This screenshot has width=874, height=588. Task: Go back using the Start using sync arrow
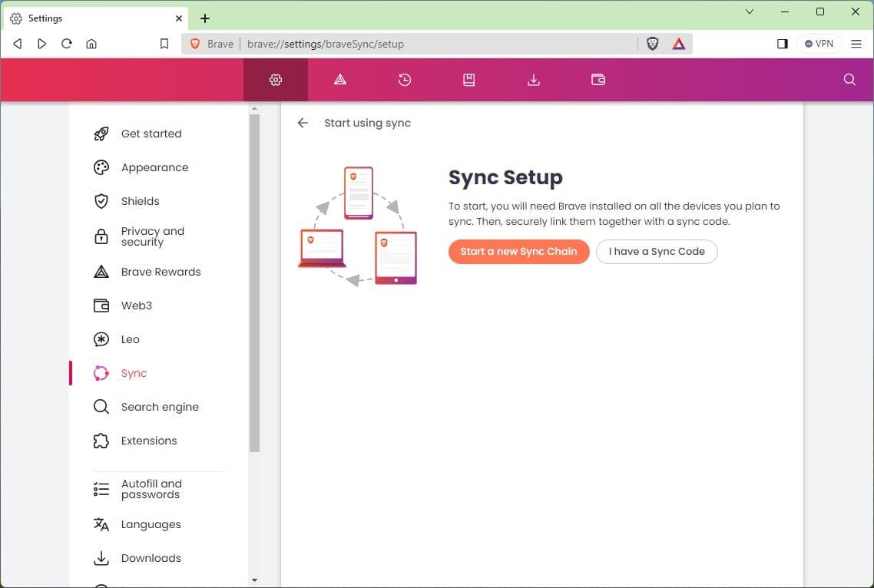[x=303, y=123]
